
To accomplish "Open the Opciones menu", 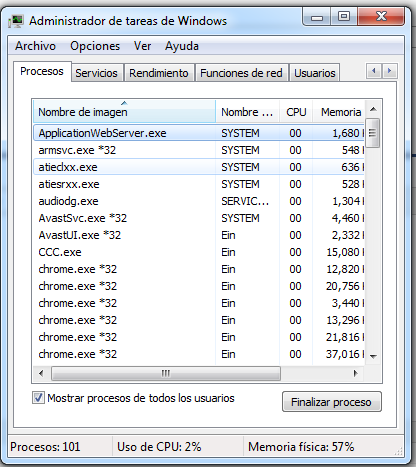I will point(95,46).
